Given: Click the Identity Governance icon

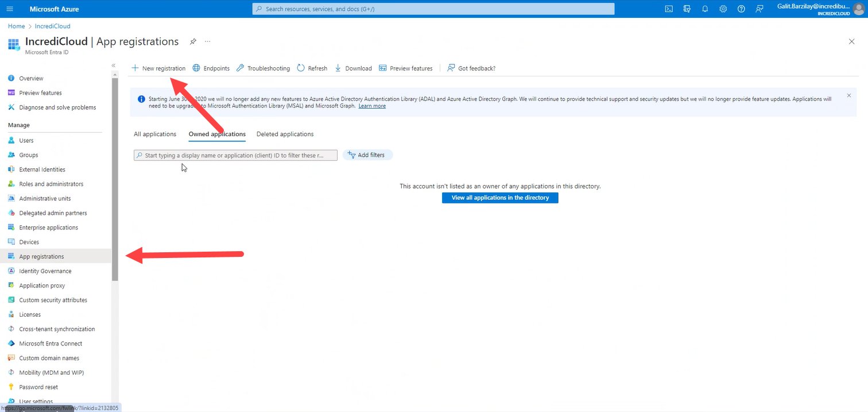Looking at the screenshot, I should coord(11,271).
